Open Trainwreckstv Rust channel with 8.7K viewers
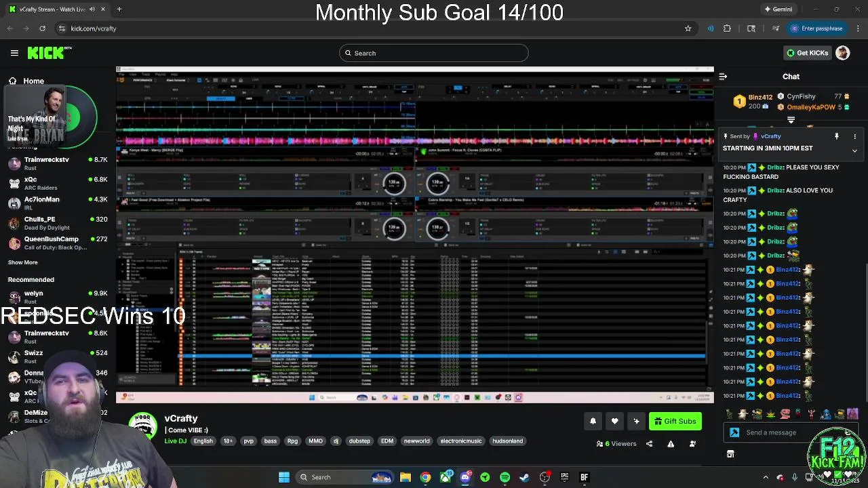The height and width of the screenshot is (488, 868). 58,163
